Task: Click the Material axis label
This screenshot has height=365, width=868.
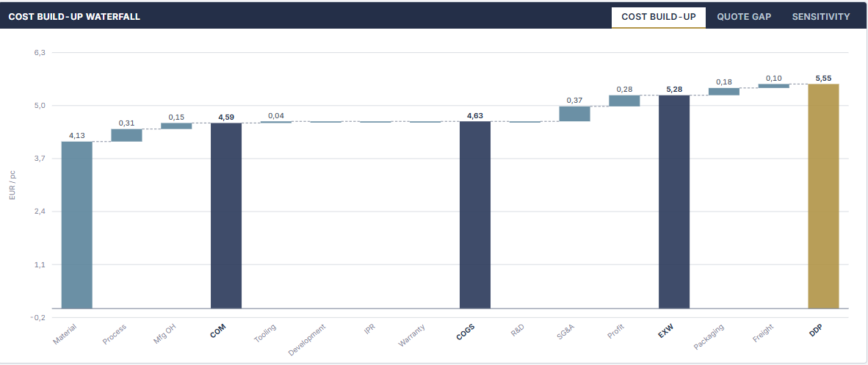Action: click(x=65, y=334)
